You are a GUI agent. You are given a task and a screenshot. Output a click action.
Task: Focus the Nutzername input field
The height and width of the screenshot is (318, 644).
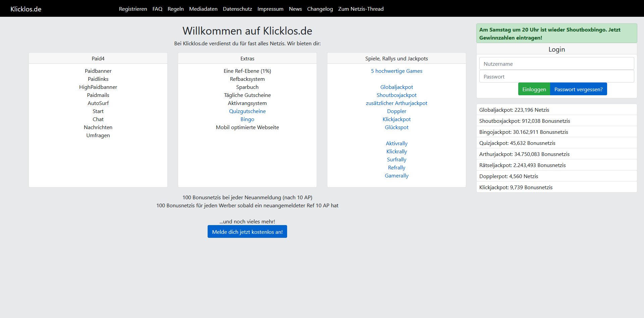[x=556, y=63]
